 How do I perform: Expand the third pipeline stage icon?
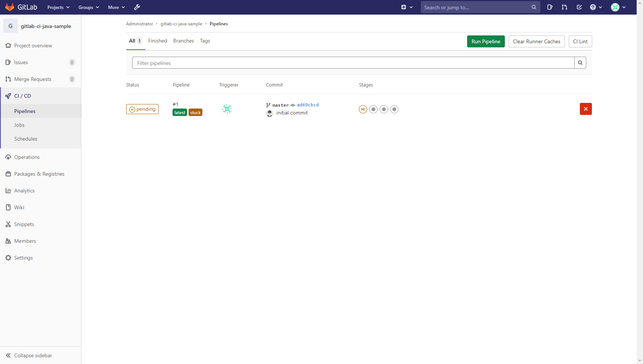pos(384,109)
